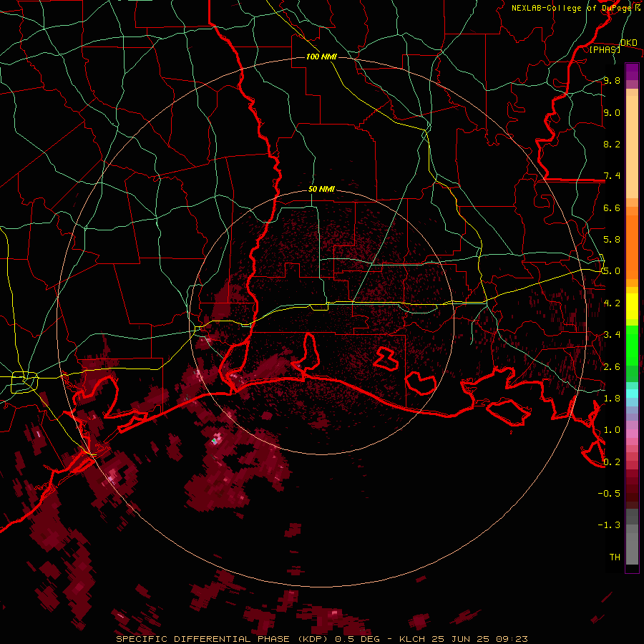
Task: Click the 5.0 legend value
Action: tap(612, 271)
